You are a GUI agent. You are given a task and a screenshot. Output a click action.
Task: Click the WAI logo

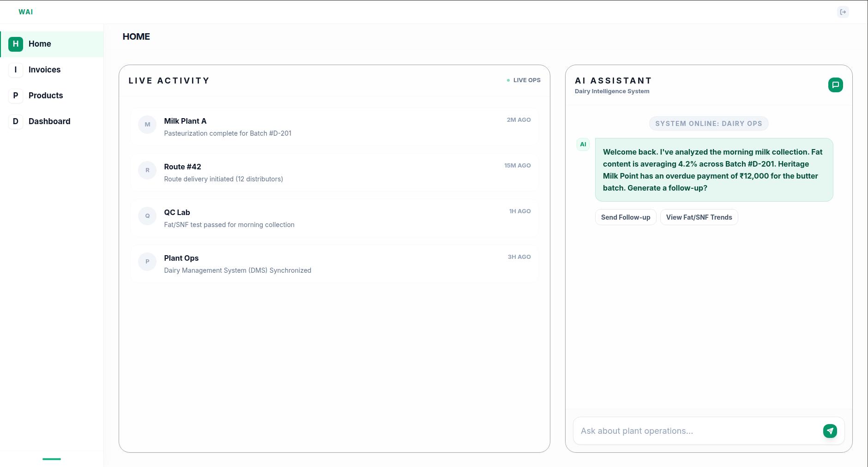click(x=26, y=12)
